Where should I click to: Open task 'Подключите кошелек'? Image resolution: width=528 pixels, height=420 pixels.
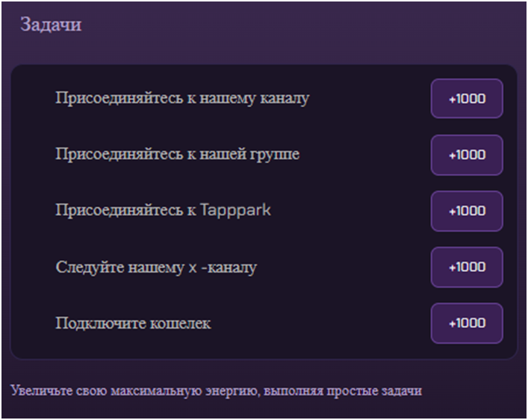[x=133, y=324]
